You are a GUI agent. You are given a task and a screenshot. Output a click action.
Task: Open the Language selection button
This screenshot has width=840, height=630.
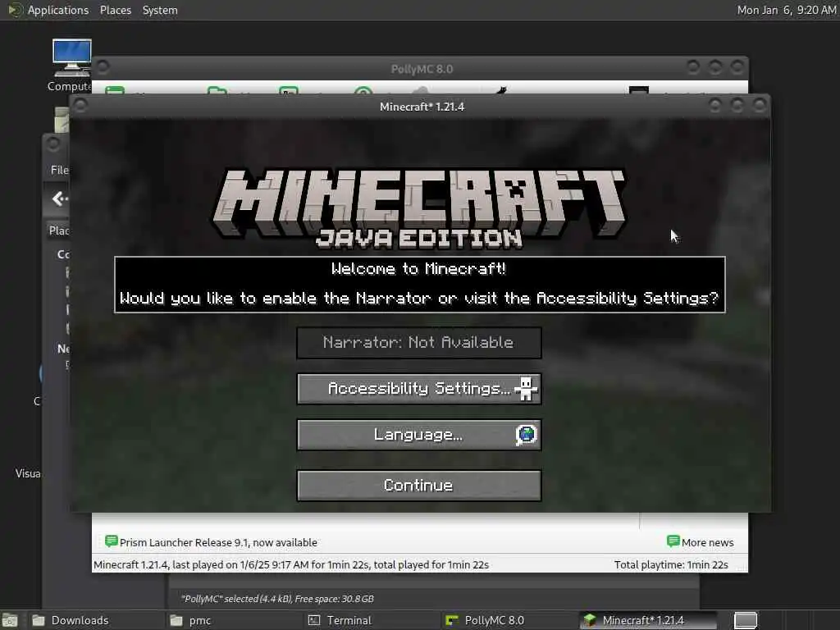tap(419, 435)
